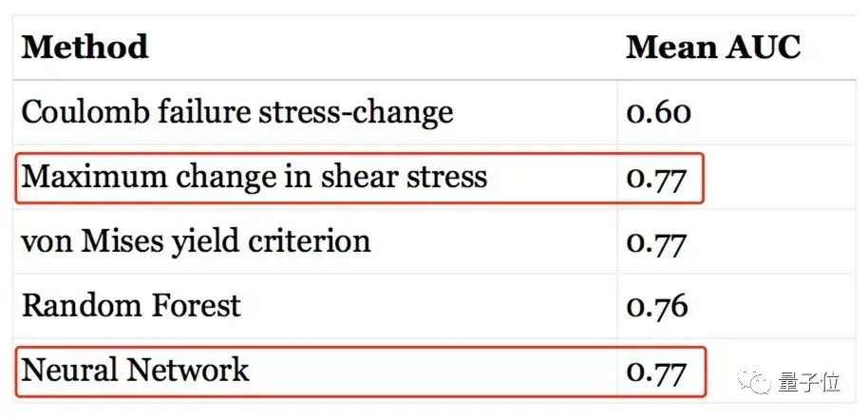Select the Neural Network method label

[135, 369]
